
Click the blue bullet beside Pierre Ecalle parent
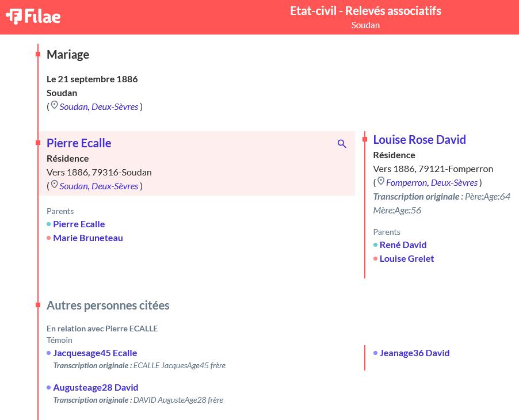point(49,224)
